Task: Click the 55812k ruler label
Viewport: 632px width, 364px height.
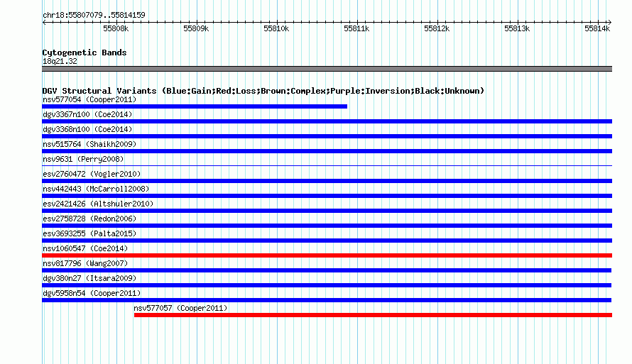Action: point(437,29)
